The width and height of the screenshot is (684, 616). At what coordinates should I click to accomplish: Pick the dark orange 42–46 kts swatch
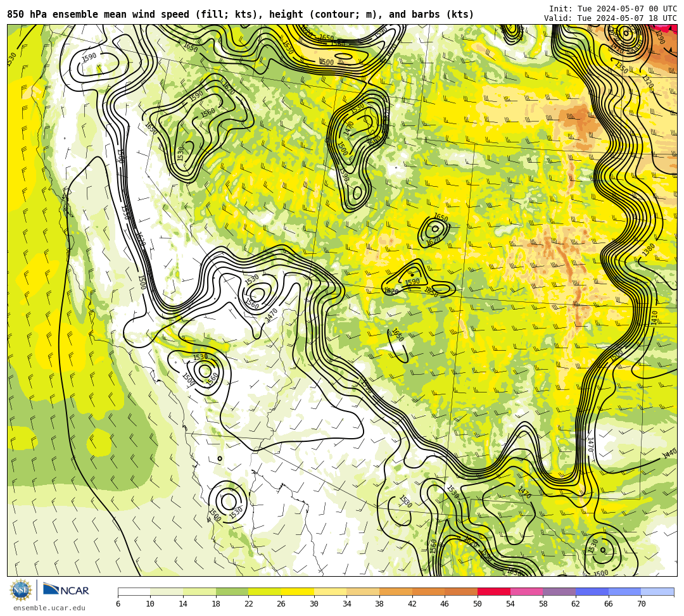coord(428,591)
